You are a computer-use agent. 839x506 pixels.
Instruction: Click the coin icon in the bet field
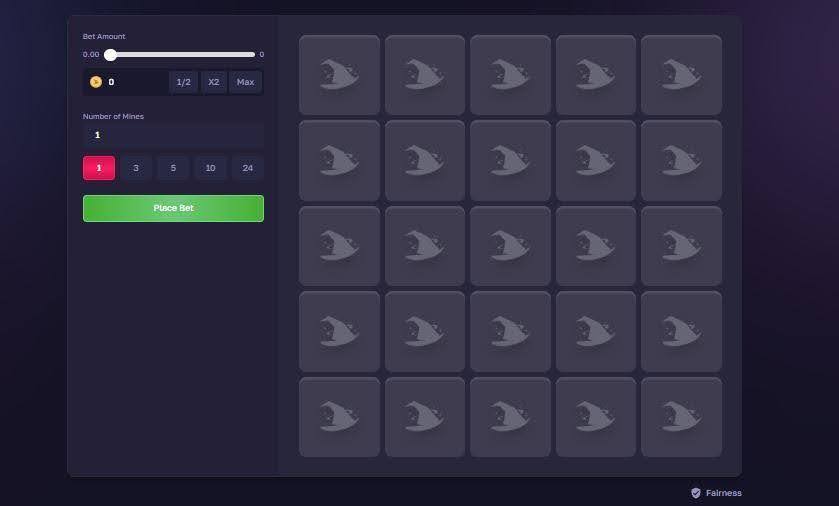pos(96,82)
